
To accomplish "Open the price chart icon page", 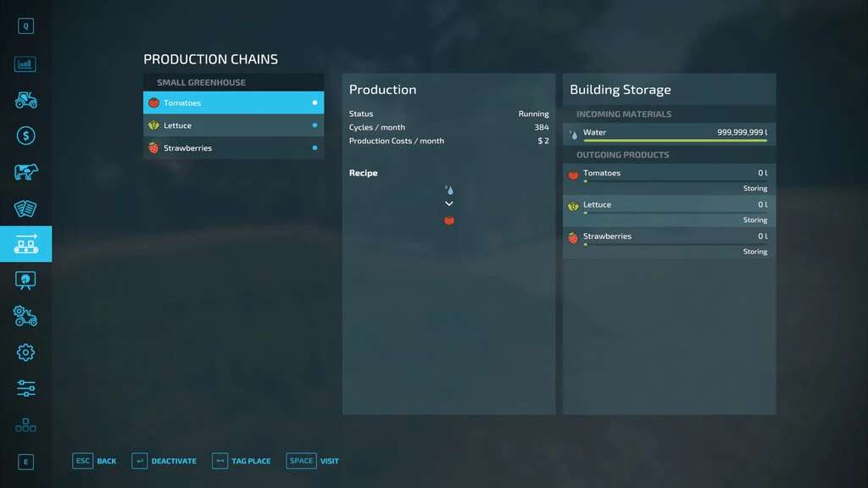I will pyautogui.click(x=25, y=64).
